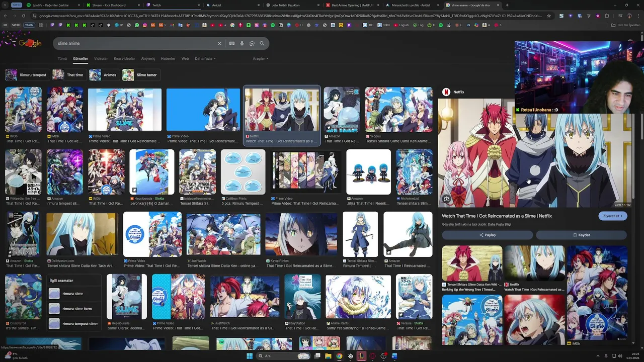Open the Araçlar tools dropdown
Viewport: 644px width, 362px height.
click(x=260, y=59)
